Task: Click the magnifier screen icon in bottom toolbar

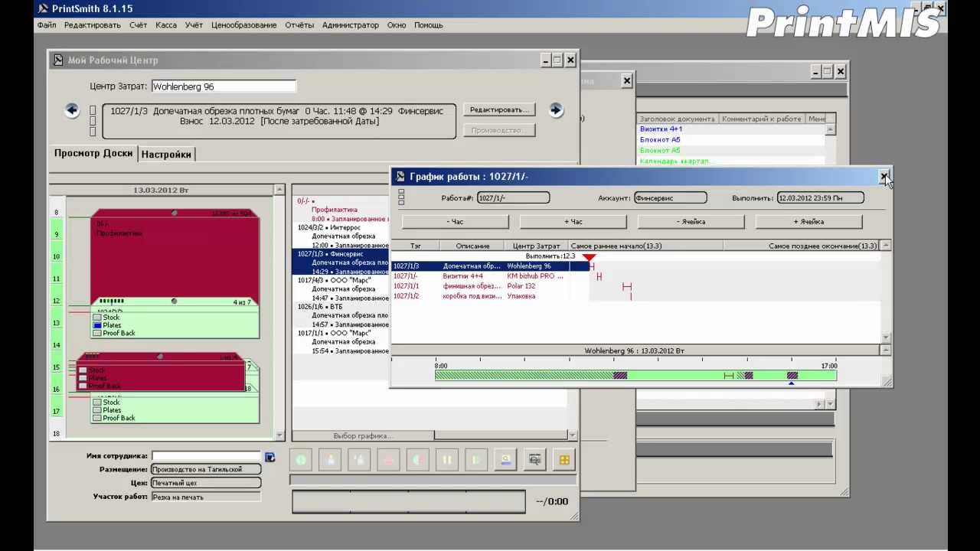Action: [535, 460]
